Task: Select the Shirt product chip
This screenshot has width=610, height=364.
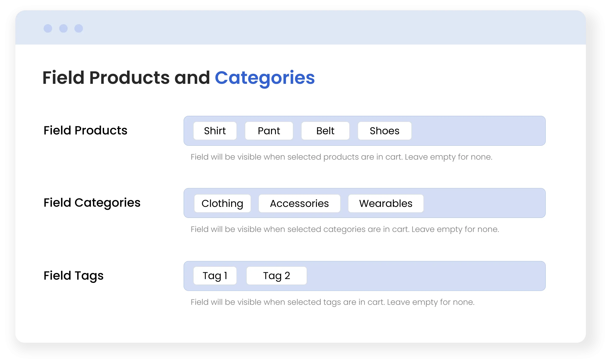Action: [x=215, y=131]
